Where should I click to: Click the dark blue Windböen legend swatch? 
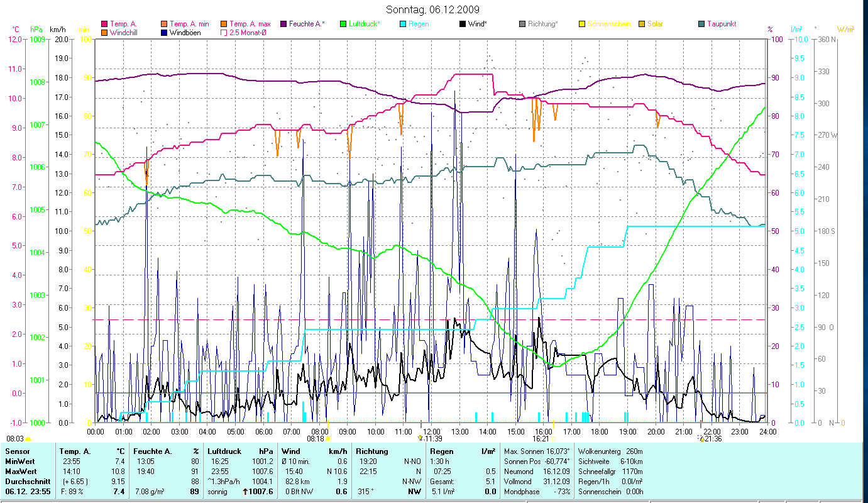click(x=165, y=32)
